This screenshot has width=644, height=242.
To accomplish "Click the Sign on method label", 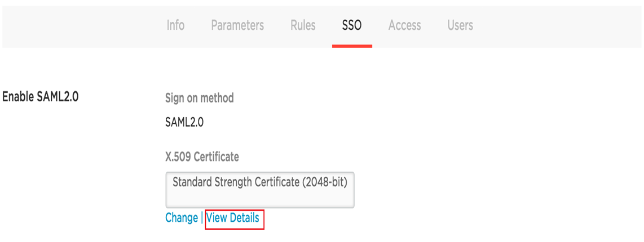I will click(x=199, y=98).
